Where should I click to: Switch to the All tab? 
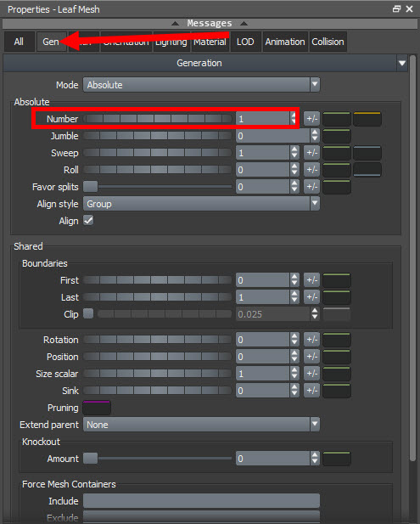(x=19, y=42)
